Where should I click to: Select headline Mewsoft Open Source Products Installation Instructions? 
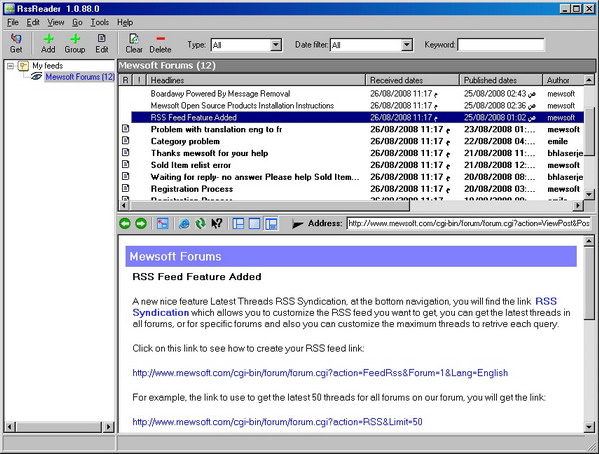tap(242, 105)
